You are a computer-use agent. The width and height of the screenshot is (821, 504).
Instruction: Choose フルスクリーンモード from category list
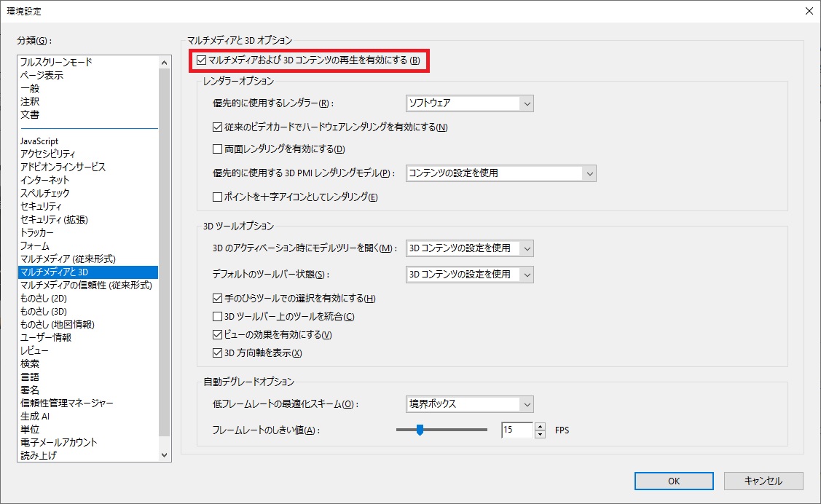pos(56,63)
